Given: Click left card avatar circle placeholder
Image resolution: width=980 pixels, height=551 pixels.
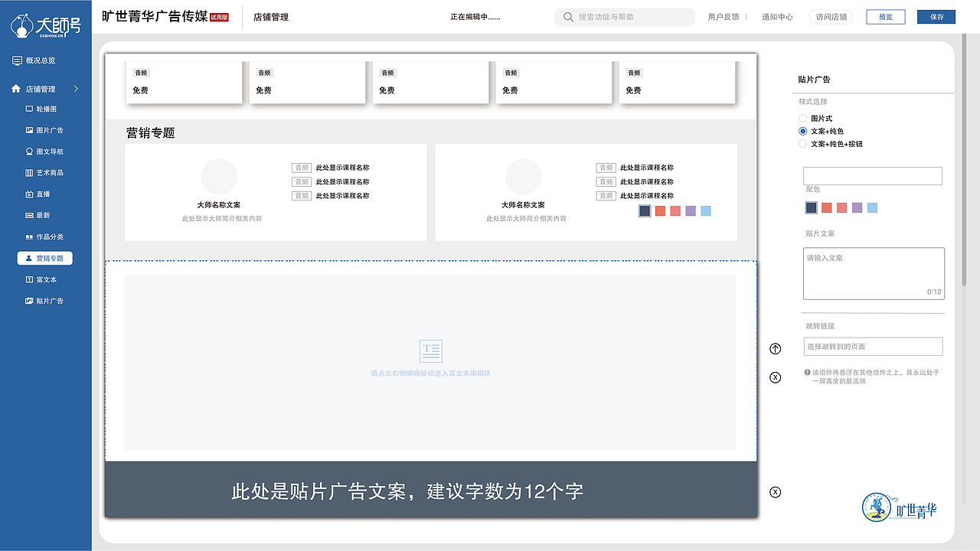Looking at the screenshot, I should 219,177.
